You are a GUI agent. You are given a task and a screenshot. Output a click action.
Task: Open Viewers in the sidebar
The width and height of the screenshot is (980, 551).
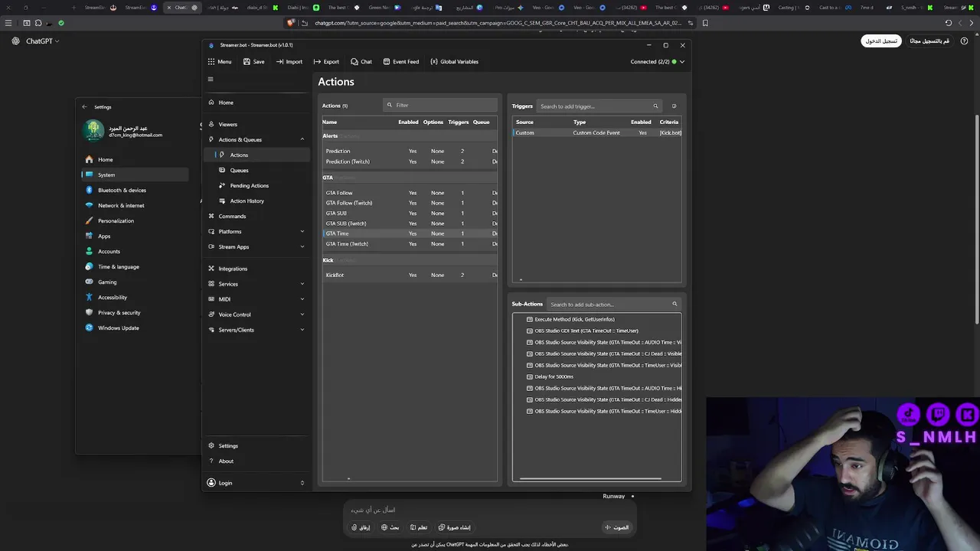(x=256, y=124)
